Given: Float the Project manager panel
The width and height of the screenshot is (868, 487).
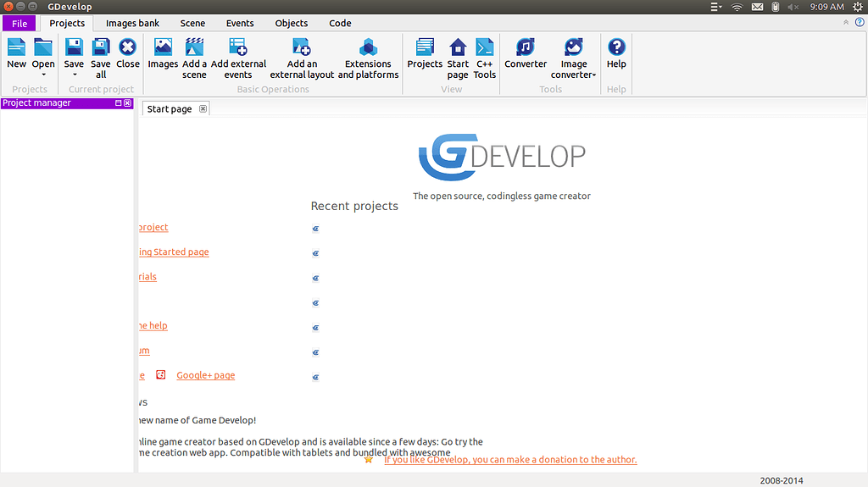Looking at the screenshot, I should (118, 103).
